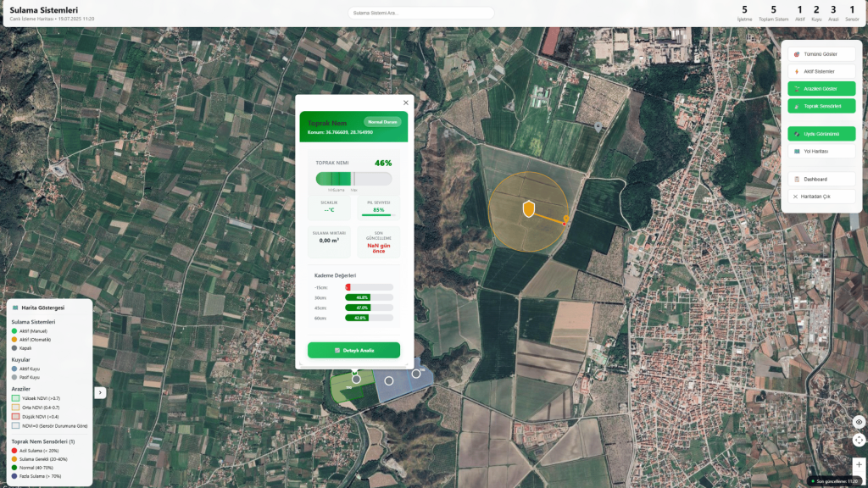Image resolution: width=868 pixels, height=488 pixels.
Task: Click the Normal Durum status badge
Action: [x=382, y=122]
